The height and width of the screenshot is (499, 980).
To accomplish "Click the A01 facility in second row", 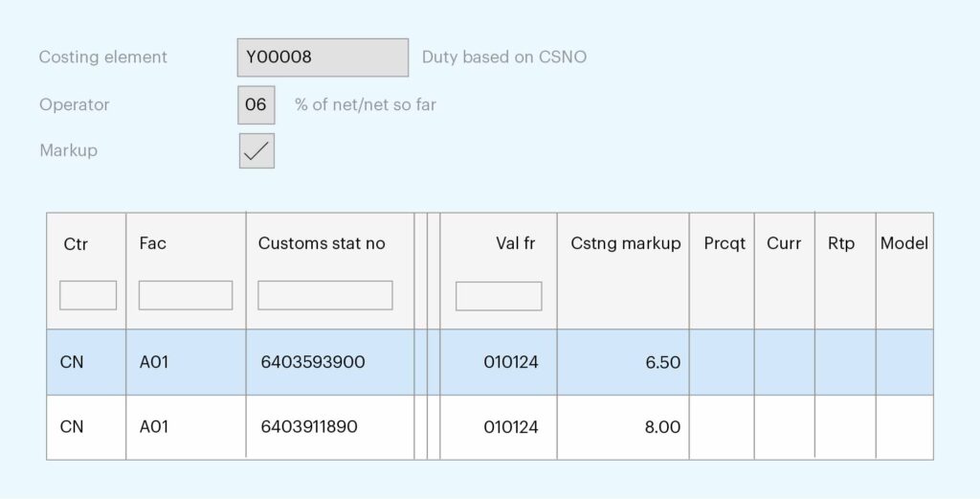I will click(154, 427).
